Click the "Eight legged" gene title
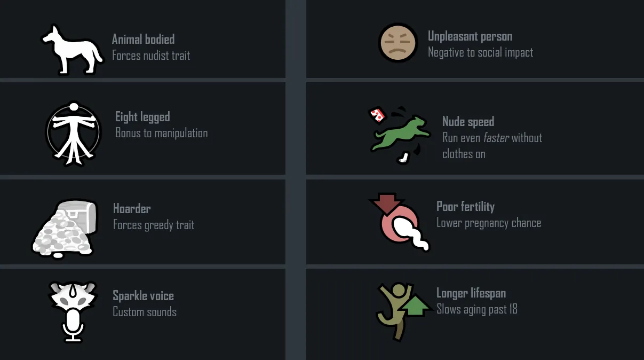 [x=142, y=117]
